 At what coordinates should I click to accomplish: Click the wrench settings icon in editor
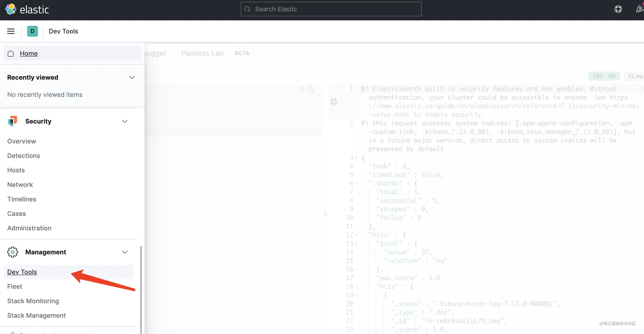coord(311,89)
